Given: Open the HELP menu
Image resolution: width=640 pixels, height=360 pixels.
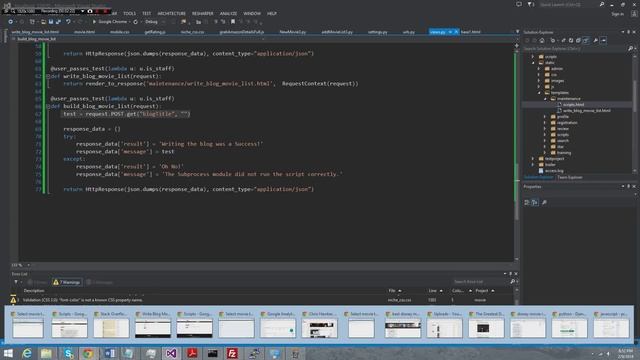Looking at the screenshot, I should click(x=272, y=13).
